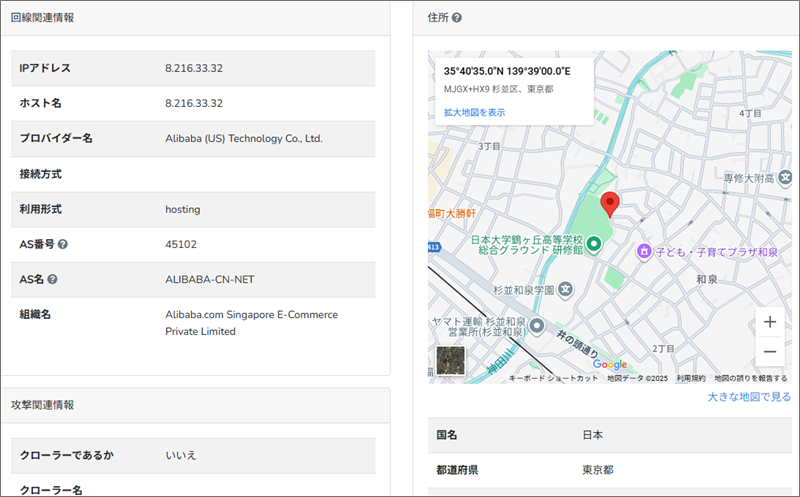Select IP address value 8.216.33.32 in IPアドレス row
Image resolution: width=800 pixels, height=497 pixels.
[194, 68]
